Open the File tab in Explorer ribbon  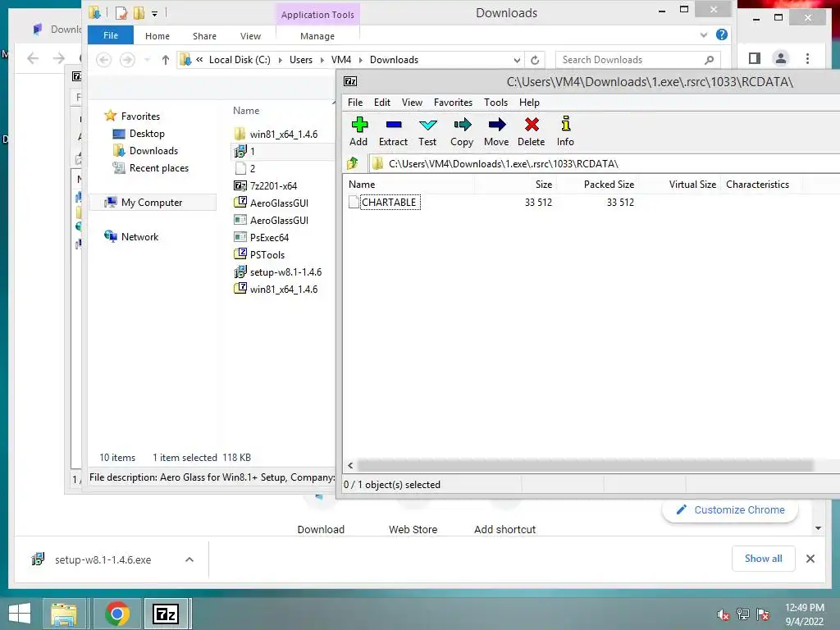click(111, 35)
